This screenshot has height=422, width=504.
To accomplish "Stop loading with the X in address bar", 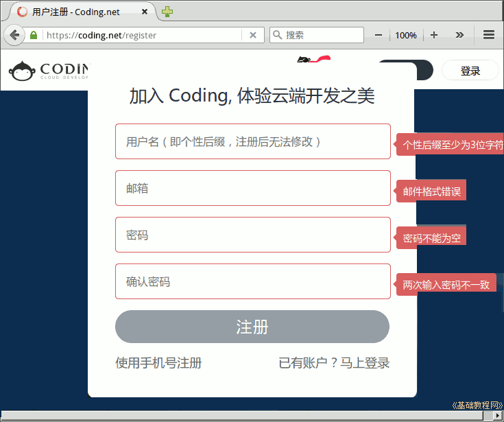I will coord(253,35).
